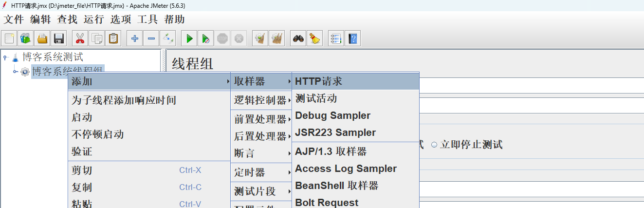Open the Function Helper list icon
The width and height of the screenshot is (644, 208).
coord(336,38)
